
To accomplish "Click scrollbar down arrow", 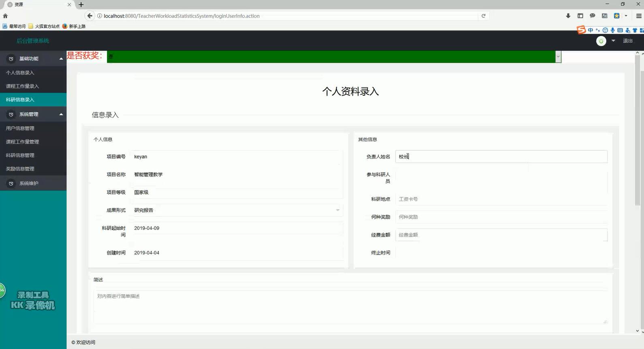I will tap(637, 331).
